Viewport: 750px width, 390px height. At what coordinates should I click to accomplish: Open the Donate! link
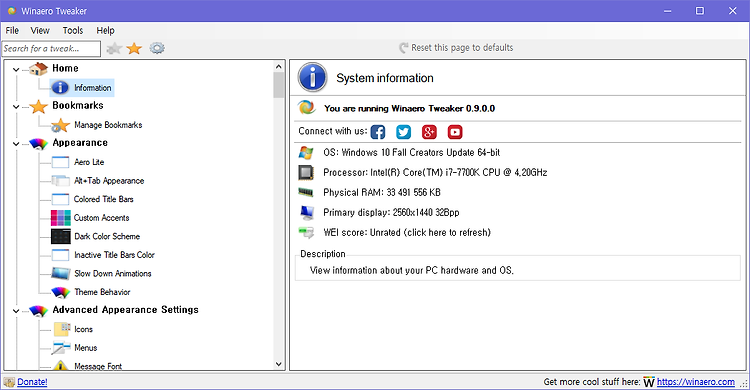point(32,382)
